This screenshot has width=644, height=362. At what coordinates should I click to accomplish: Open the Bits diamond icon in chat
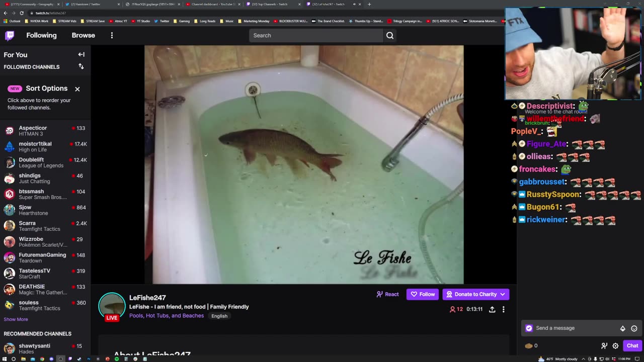(x=623, y=328)
